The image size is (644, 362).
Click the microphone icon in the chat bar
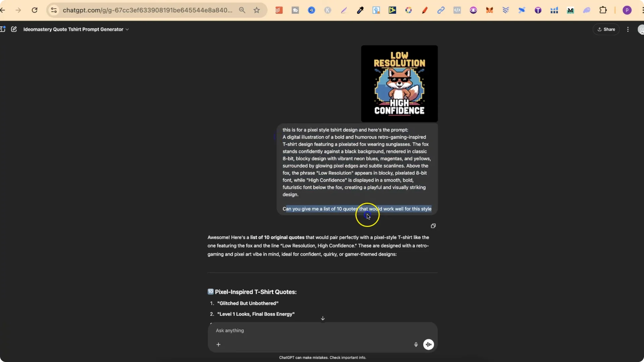pyautogui.click(x=416, y=345)
